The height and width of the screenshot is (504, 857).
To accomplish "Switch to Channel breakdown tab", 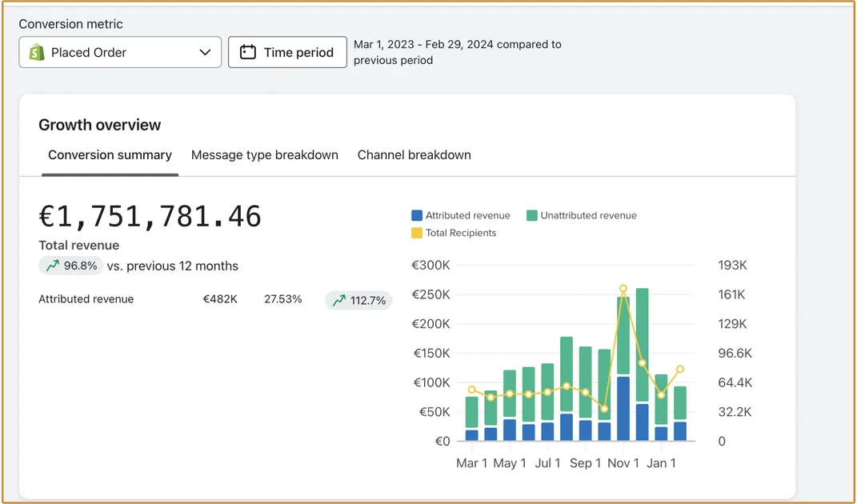I will tap(414, 155).
